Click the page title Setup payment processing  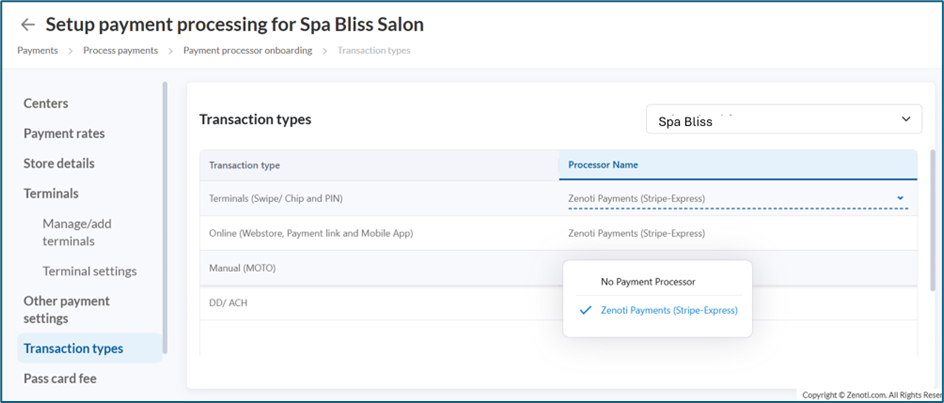click(x=235, y=24)
